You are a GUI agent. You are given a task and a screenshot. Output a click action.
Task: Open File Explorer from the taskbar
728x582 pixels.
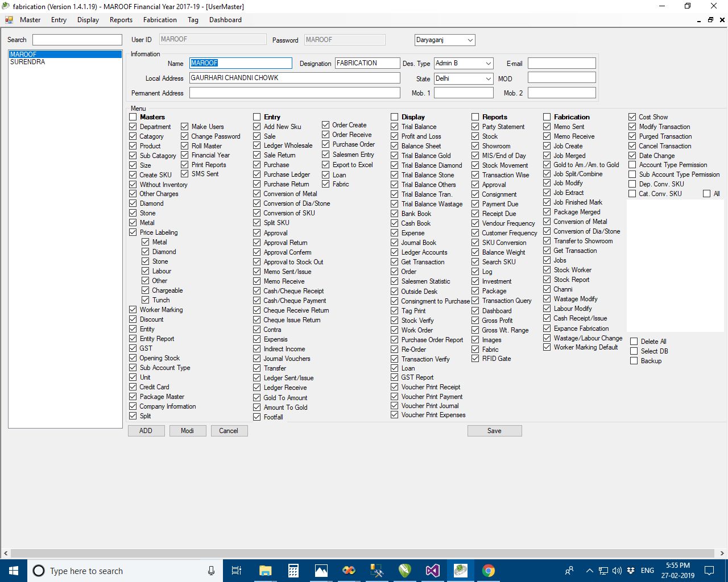click(x=265, y=571)
